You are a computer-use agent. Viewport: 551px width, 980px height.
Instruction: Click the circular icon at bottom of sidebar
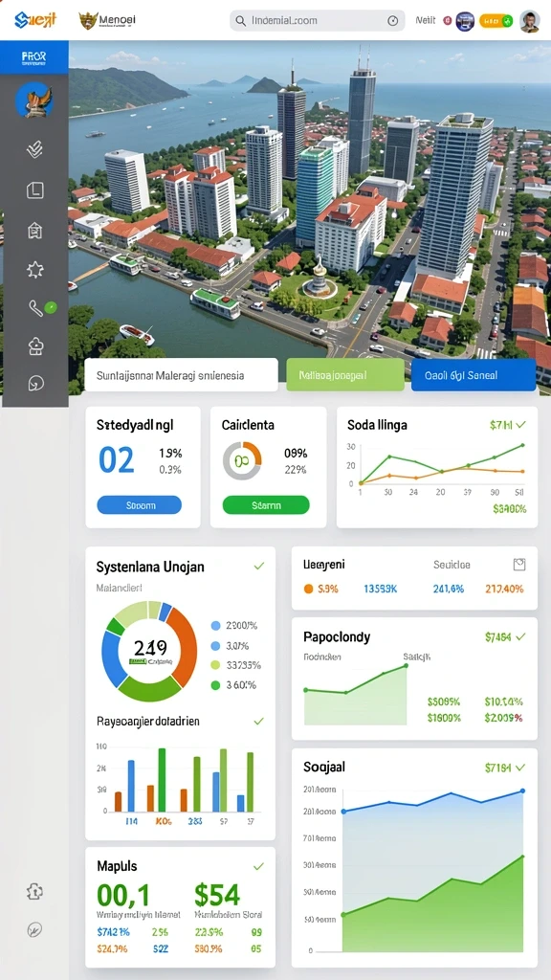[35, 930]
